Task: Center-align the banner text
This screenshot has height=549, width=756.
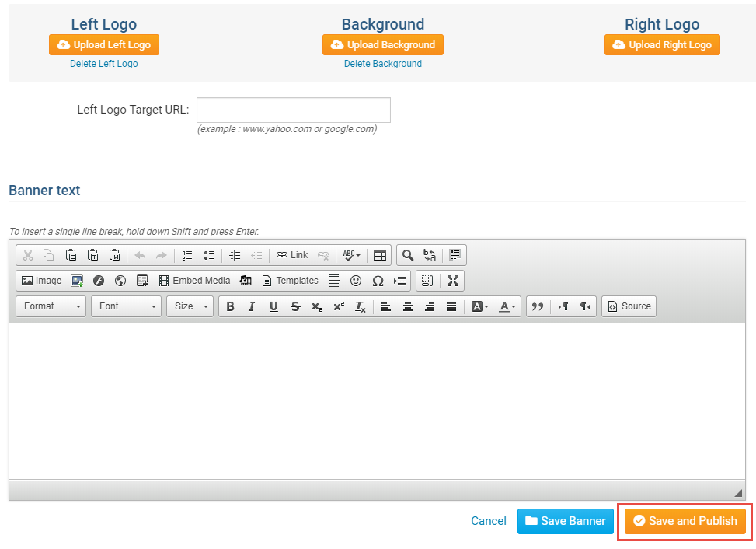Action: click(x=407, y=306)
